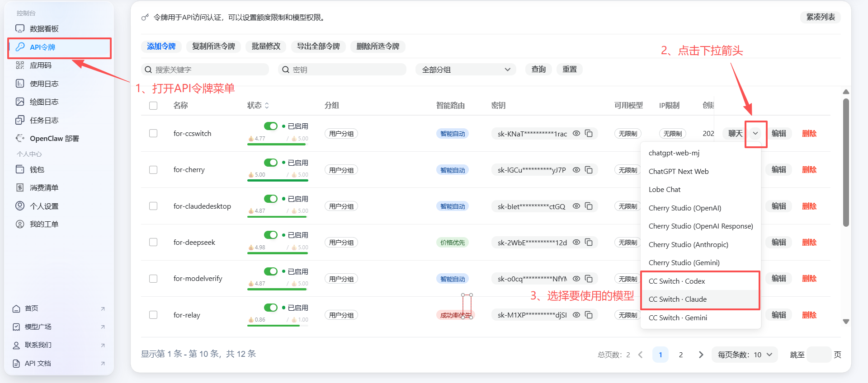868x383 pixels.
Task: Click the 联系我们 person icon
Action: point(16,345)
